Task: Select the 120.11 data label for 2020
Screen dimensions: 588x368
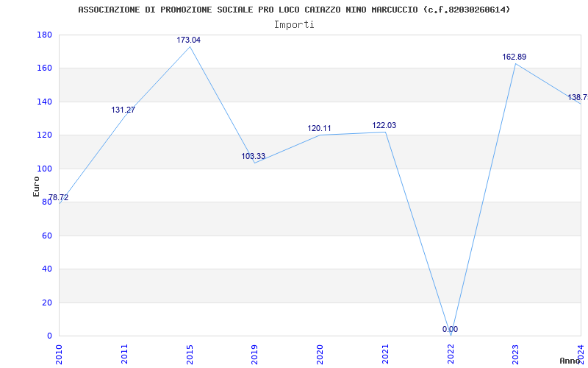Action: click(320, 128)
